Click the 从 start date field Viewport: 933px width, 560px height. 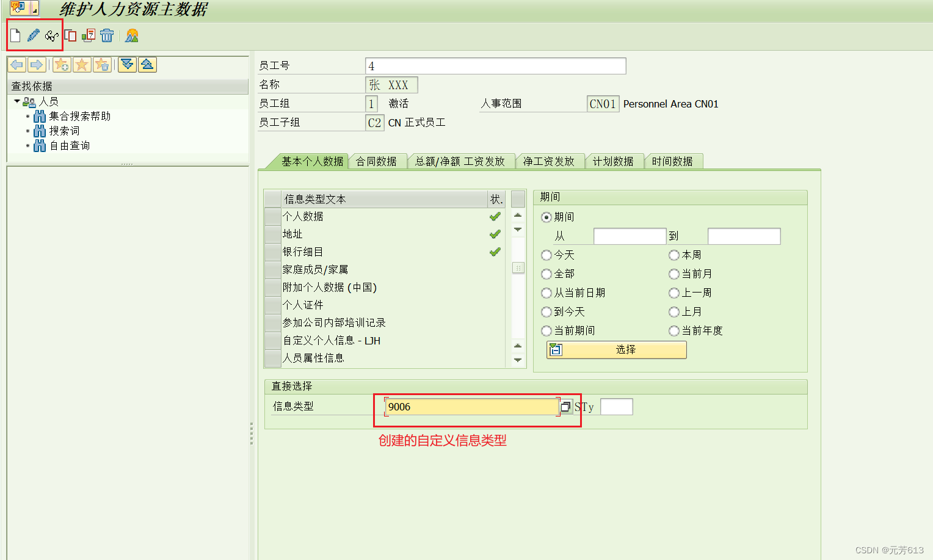coord(630,236)
